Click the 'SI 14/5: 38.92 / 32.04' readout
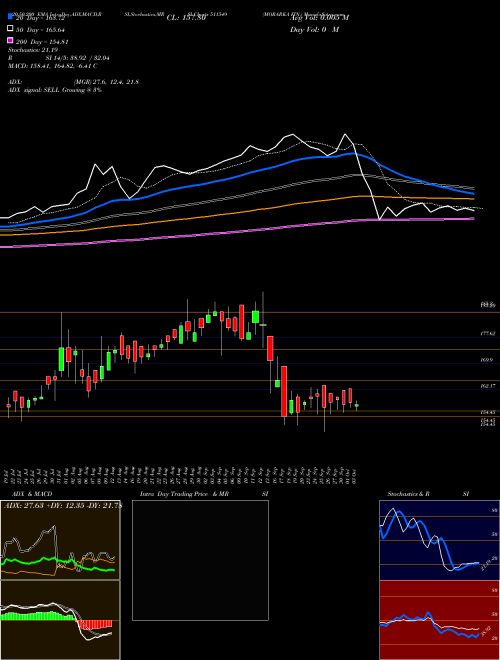 pyautogui.click(x=75, y=58)
